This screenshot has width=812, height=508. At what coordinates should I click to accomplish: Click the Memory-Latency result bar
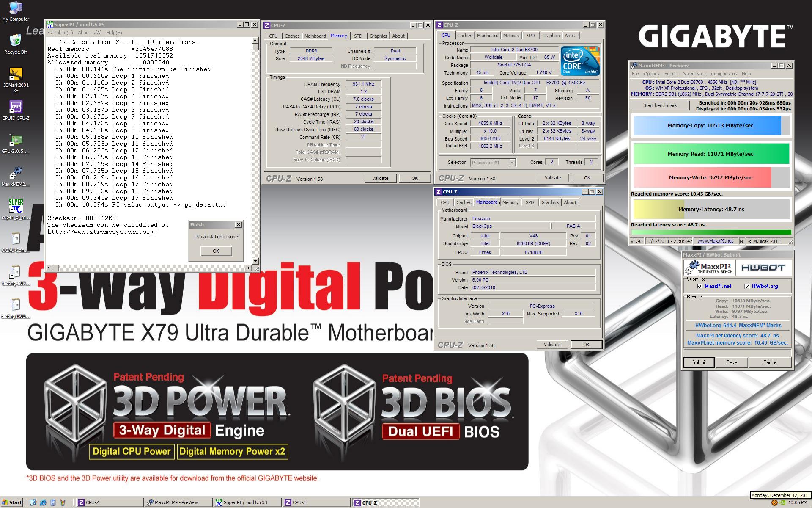tap(711, 209)
